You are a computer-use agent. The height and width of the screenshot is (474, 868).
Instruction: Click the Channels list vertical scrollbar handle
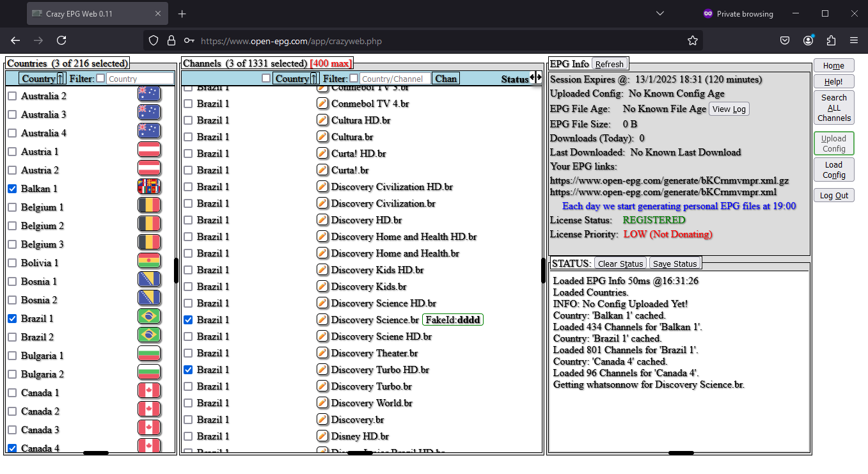(x=543, y=270)
